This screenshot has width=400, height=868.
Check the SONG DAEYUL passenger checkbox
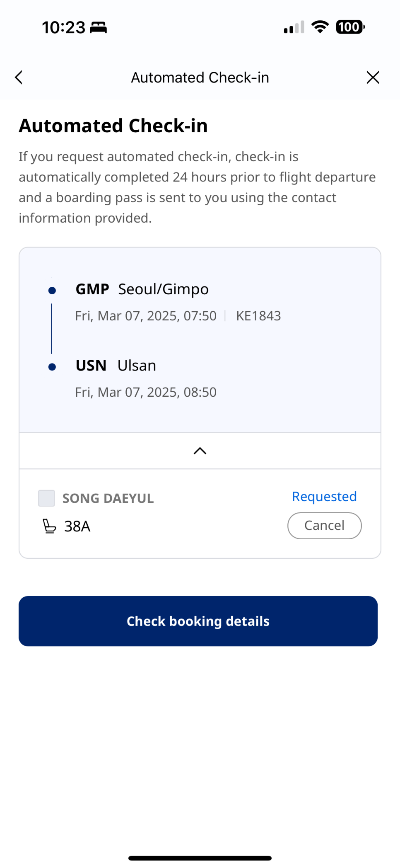click(x=46, y=498)
